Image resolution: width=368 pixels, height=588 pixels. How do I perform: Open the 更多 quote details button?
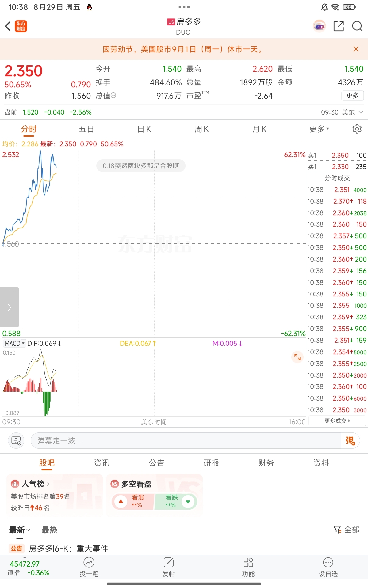352,96
